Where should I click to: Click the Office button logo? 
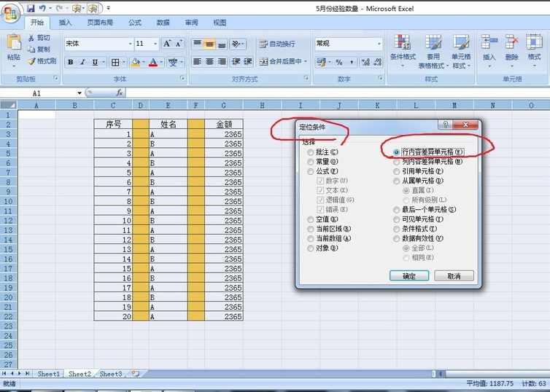[10, 14]
